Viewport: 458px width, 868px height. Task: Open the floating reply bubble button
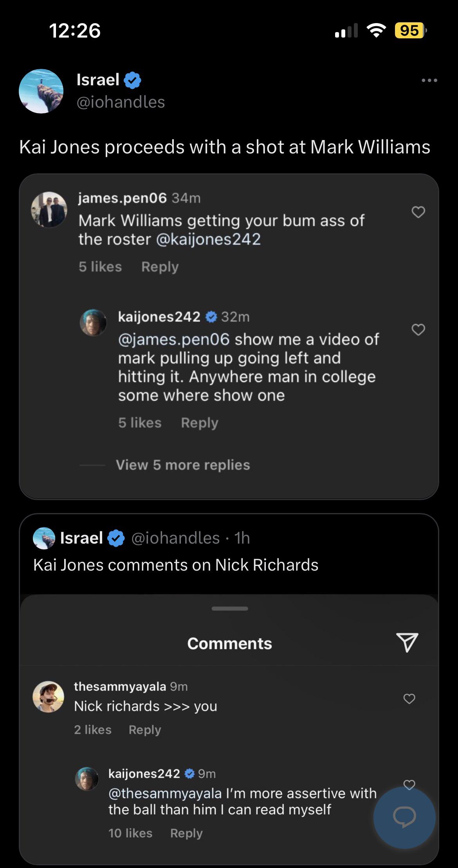click(404, 817)
